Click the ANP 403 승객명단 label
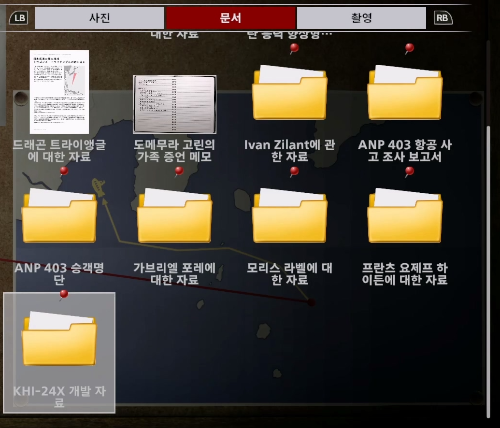This screenshot has width=500, height=428. click(59, 274)
